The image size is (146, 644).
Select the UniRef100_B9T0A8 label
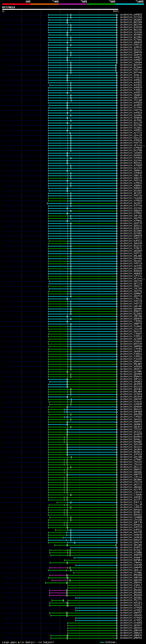point(131,72)
